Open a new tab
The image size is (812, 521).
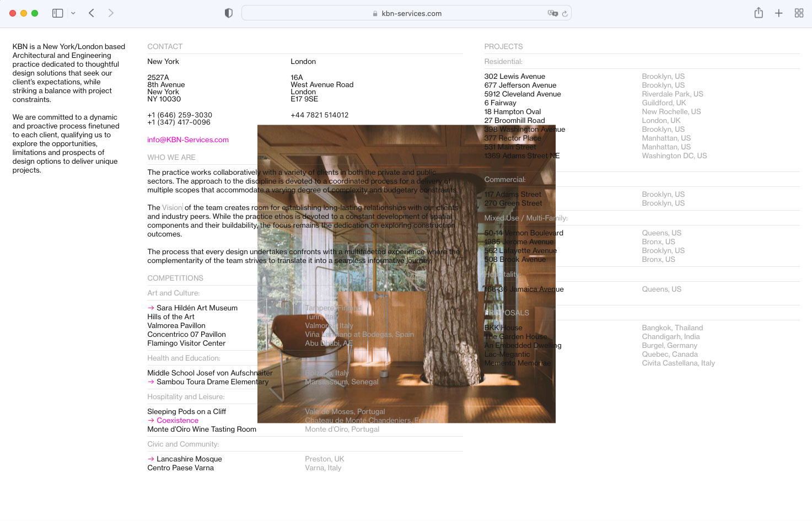pyautogui.click(x=779, y=13)
